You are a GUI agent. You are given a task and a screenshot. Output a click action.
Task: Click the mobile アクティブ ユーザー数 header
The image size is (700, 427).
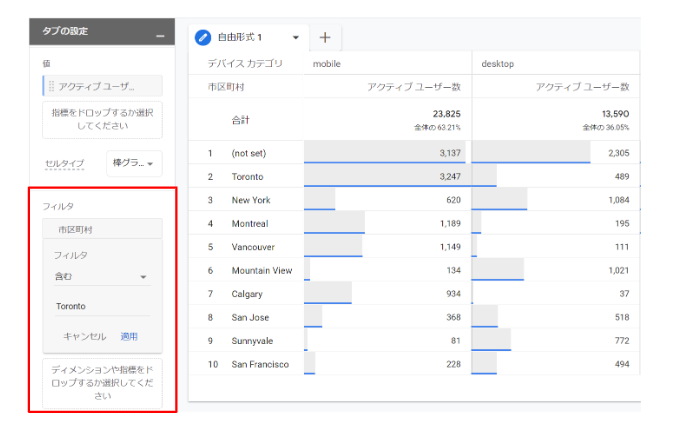click(413, 87)
